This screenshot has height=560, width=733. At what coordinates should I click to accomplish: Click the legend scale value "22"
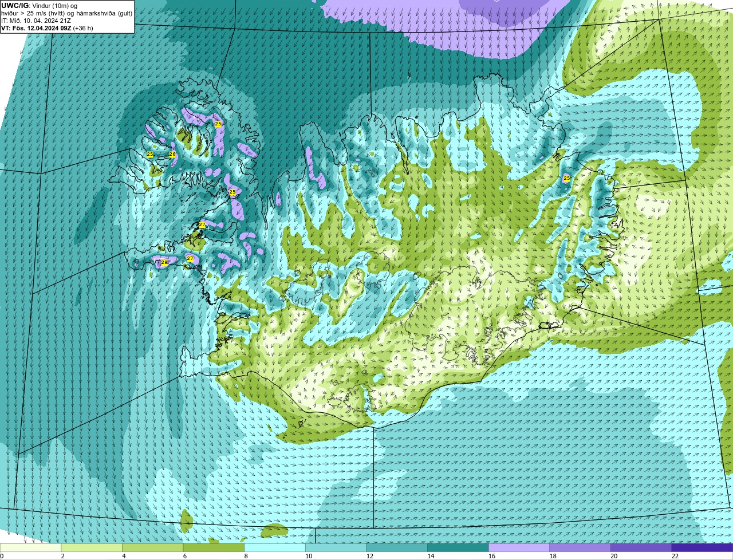(675, 556)
